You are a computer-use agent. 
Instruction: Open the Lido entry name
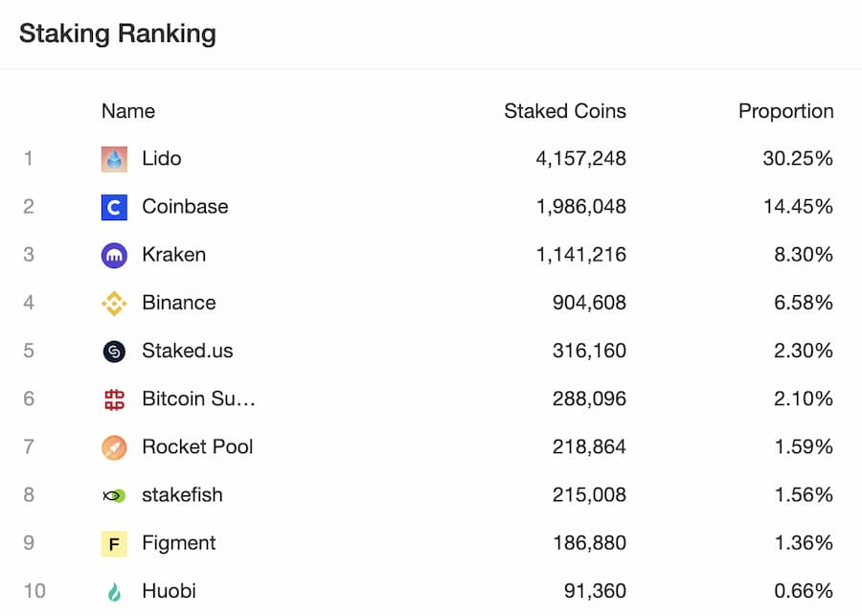click(x=162, y=158)
